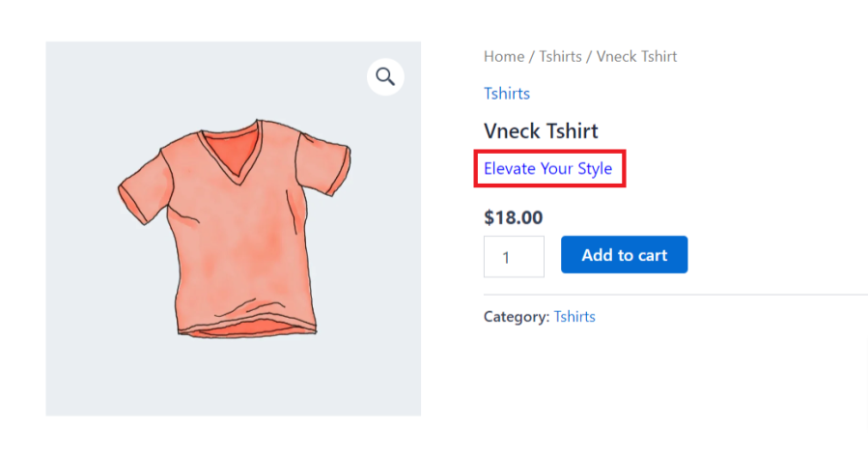Open Tshirts in the breadcrumb trail
Image resolution: width=868 pixels, height=457 pixels.
click(560, 56)
